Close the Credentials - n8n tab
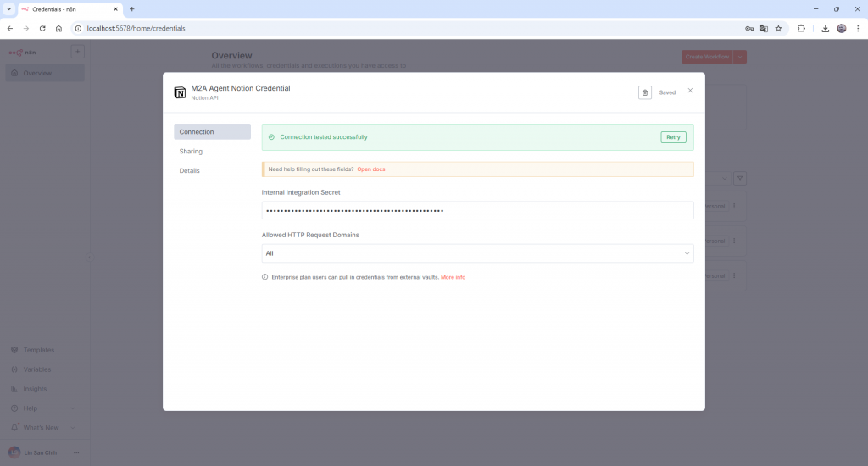Image resolution: width=868 pixels, height=466 pixels. [x=115, y=8]
